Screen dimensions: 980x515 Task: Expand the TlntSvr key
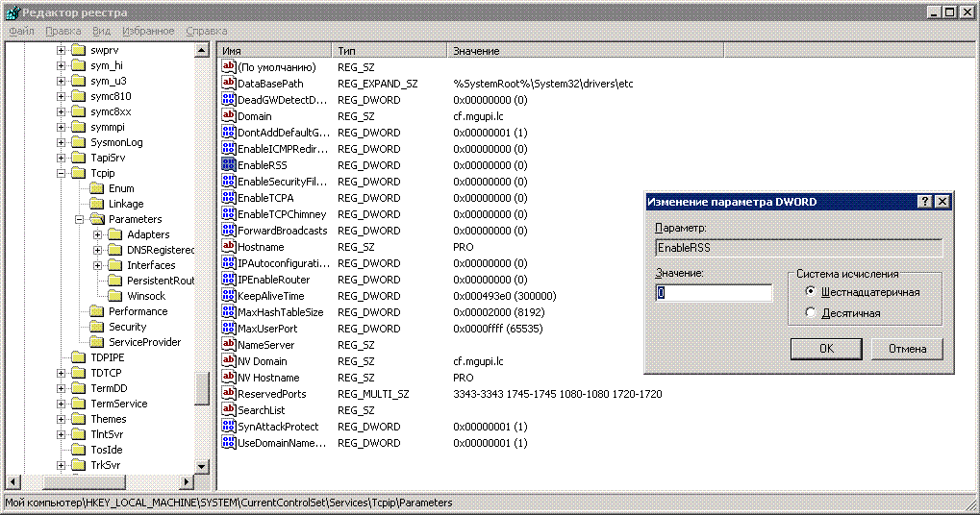61,434
